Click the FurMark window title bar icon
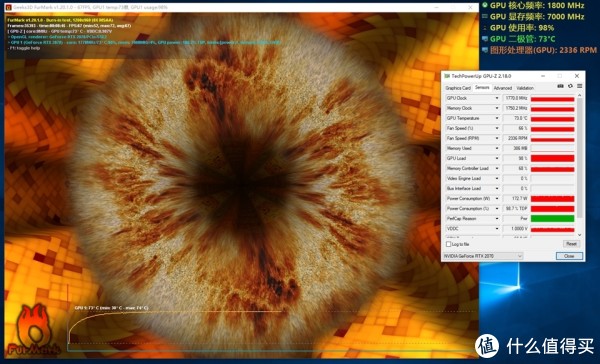This screenshot has width=600, height=364. [x=8, y=7]
